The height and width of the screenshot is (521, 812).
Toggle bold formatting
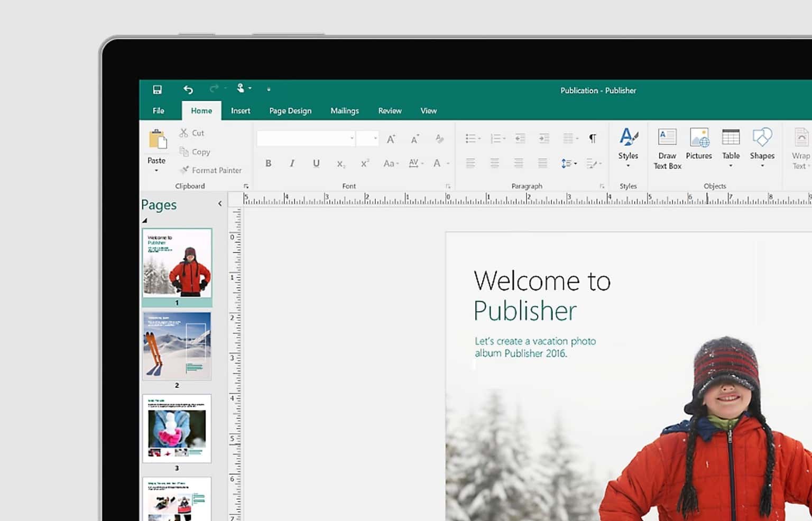click(269, 163)
